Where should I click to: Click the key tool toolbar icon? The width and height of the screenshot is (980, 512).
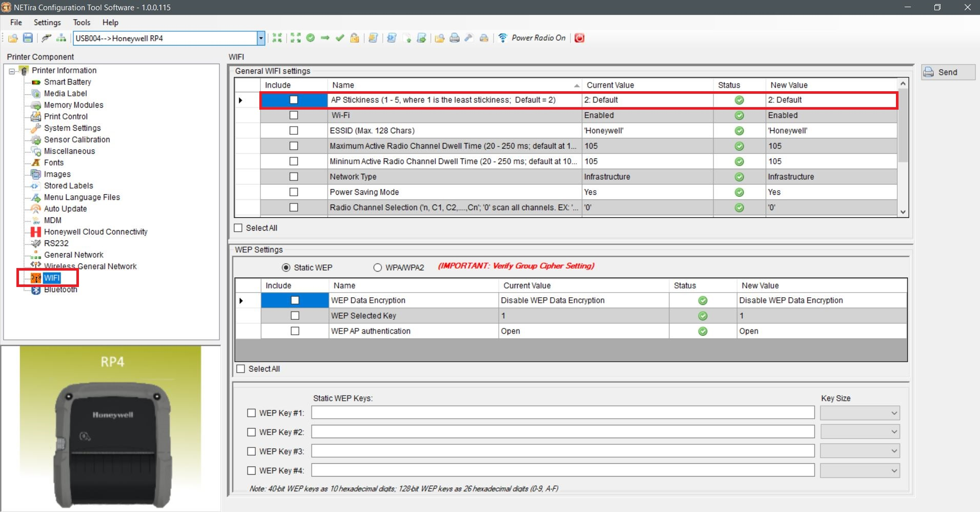pos(468,38)
